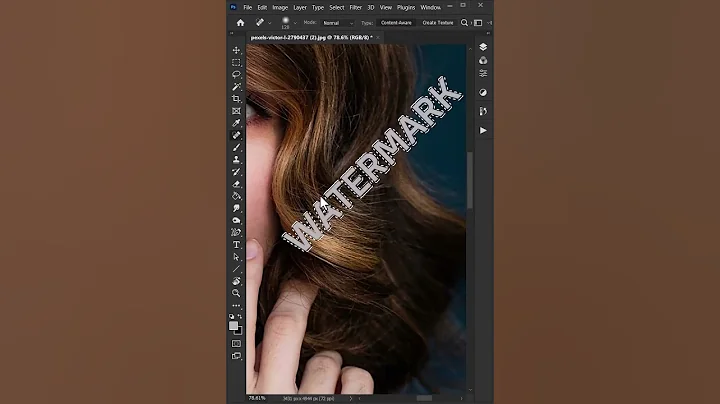Open the workspace switcher icon

[x=478, y=22]
